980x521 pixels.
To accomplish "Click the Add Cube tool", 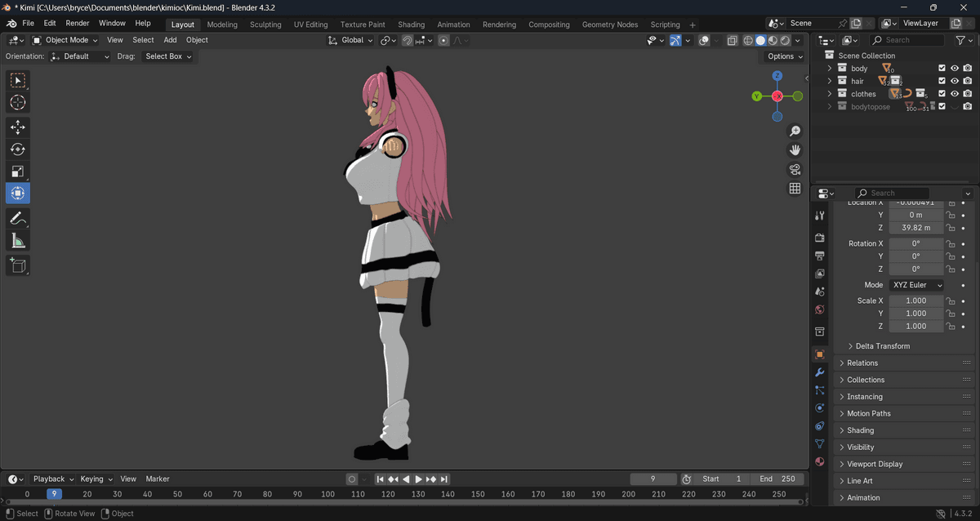I will [18, 265].
